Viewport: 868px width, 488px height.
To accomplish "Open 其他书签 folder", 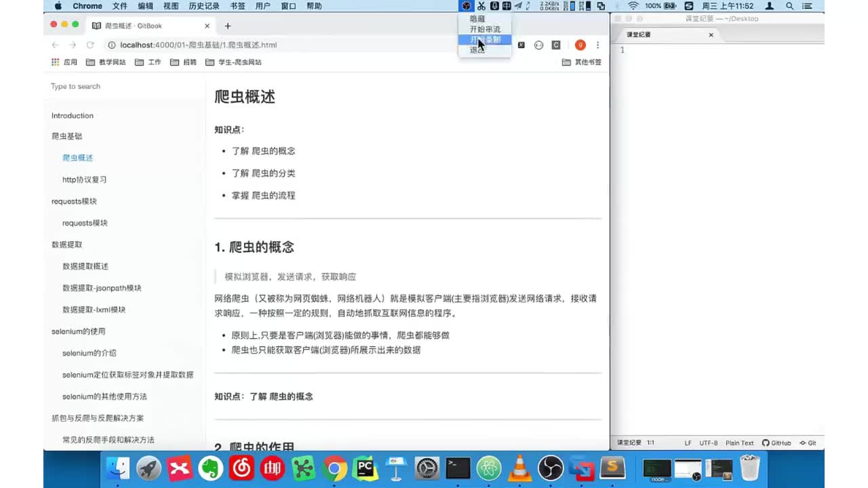I will (582, 62).
